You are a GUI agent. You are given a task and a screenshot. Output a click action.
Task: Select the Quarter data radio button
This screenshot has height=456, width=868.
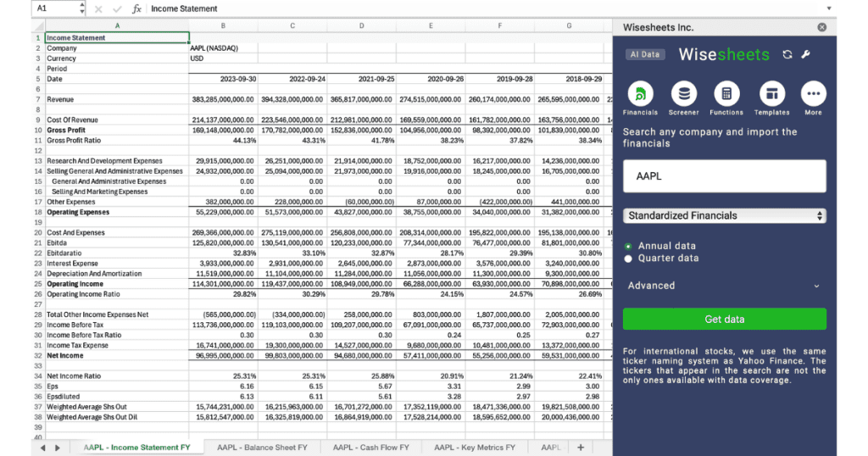(628, 259)
